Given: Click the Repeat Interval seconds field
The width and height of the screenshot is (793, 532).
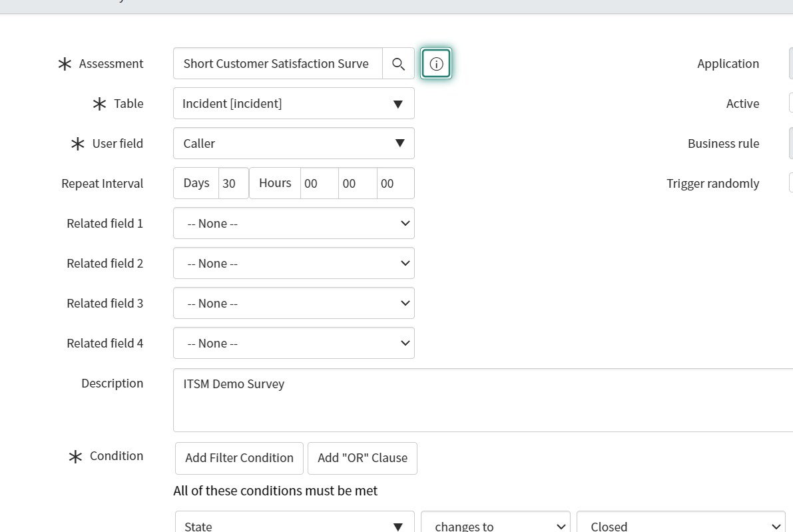Looking at the screenshot, I should pos(396,184).
